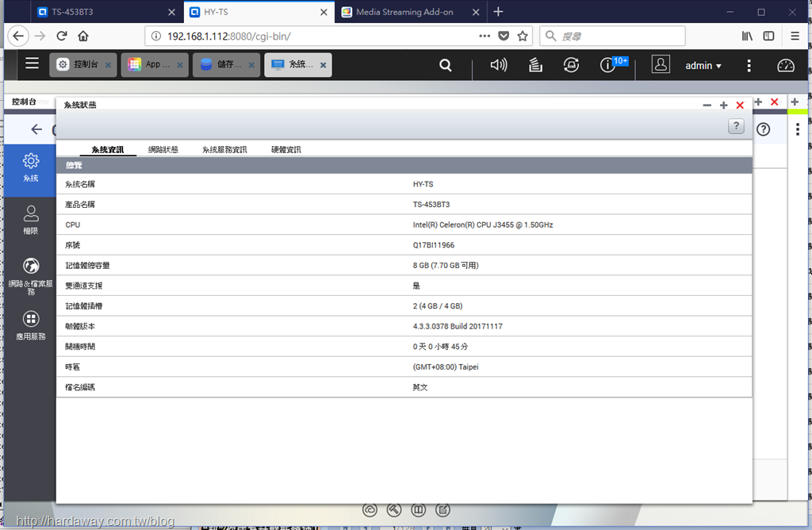Select 權限 category in Control Panel sidebar
The height and width of the screenshot is (530, 812).
click(31, 221)
